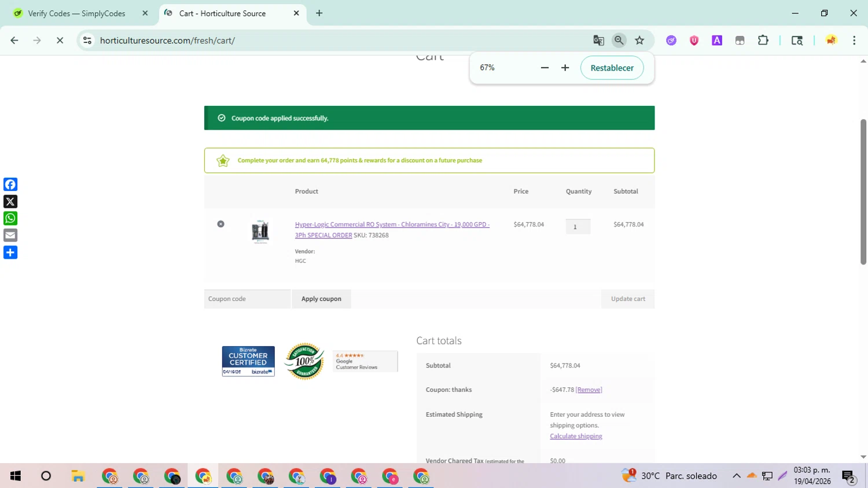Screen dimensions: 868x488
Task: Click the zoom magnifier icon in address bar
Action: click(619, 41)
